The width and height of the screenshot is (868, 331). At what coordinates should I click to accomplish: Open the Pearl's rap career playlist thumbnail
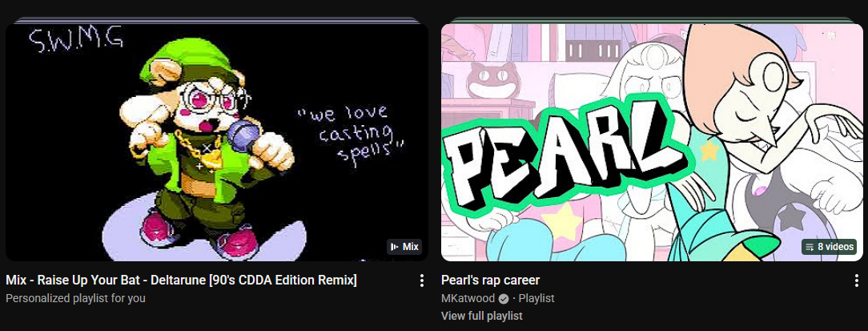click(x=652, y=142)
